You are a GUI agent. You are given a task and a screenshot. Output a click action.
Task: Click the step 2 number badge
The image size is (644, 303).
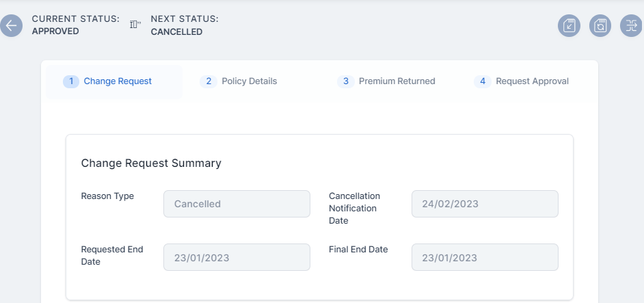(209, 81)
